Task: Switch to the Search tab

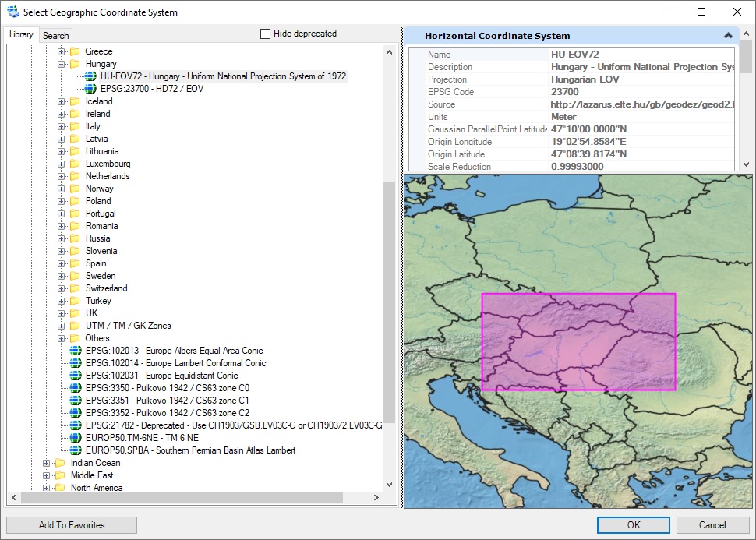Action: pyautogui.click(x=56, y=35)
